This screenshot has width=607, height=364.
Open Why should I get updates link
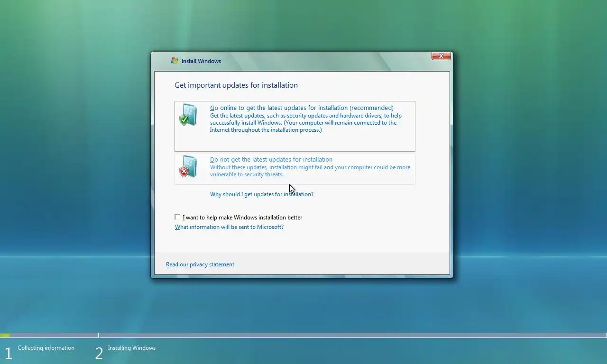tap(262, 194)
